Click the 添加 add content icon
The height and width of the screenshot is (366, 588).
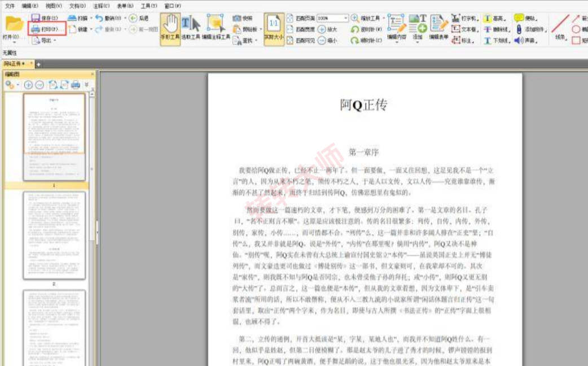click(418, 23)
